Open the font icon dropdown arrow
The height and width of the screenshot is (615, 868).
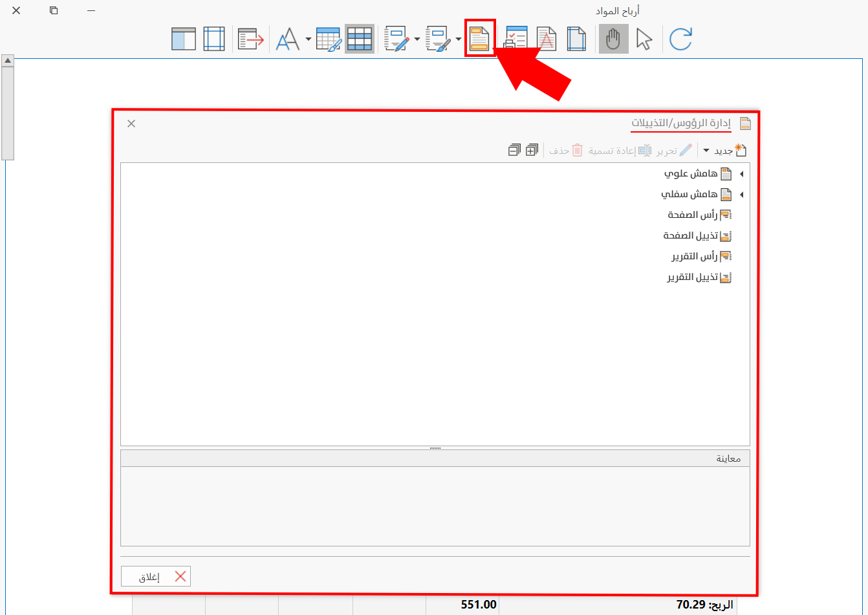click(x=308, y=39)
